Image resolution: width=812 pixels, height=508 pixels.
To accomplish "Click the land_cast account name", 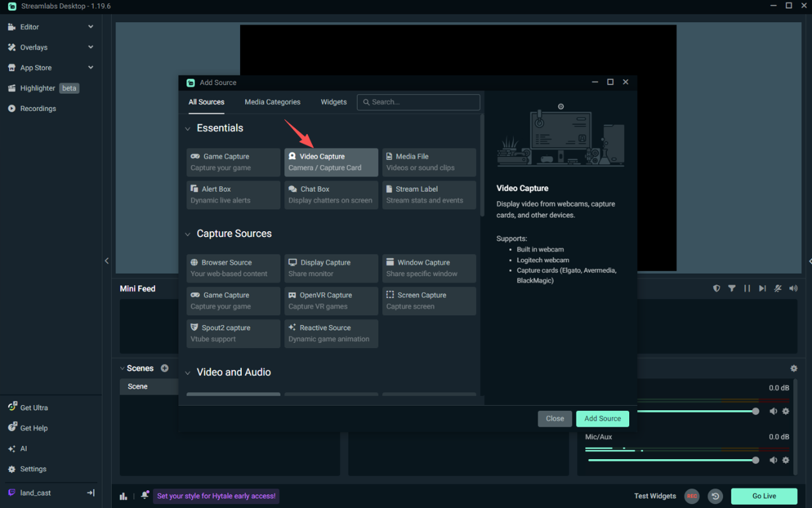I will (x=36, y=493).
